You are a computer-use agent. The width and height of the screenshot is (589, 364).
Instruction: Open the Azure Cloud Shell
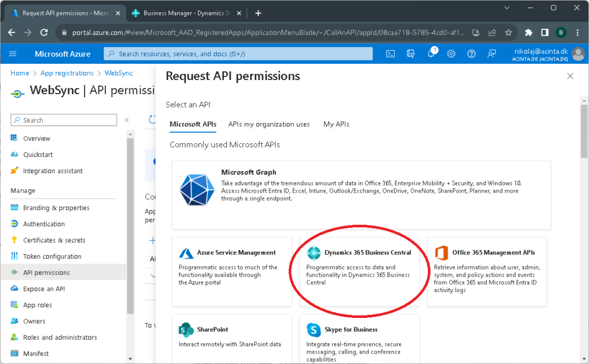pyautogui.click(x=391, y=53)
